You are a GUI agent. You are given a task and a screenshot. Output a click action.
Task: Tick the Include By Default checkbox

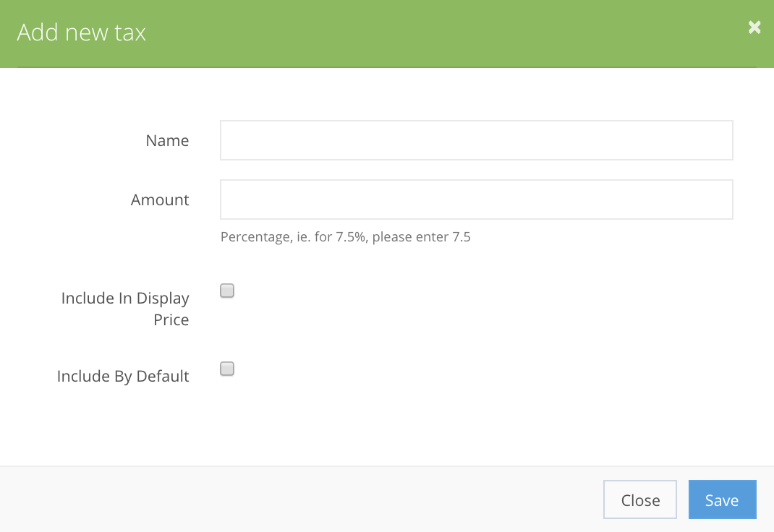coord(227,369)
